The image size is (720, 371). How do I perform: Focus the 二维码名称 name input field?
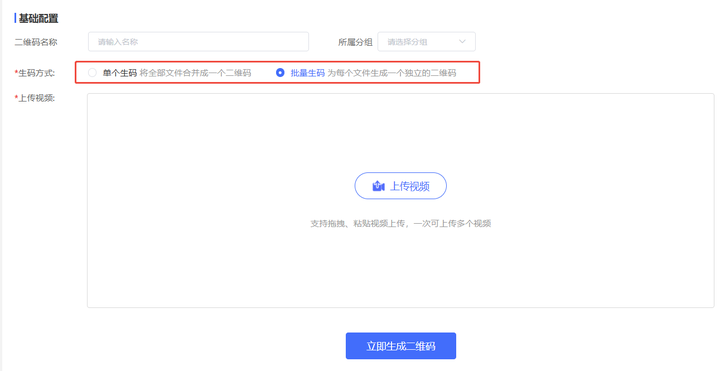pos(198,42)
